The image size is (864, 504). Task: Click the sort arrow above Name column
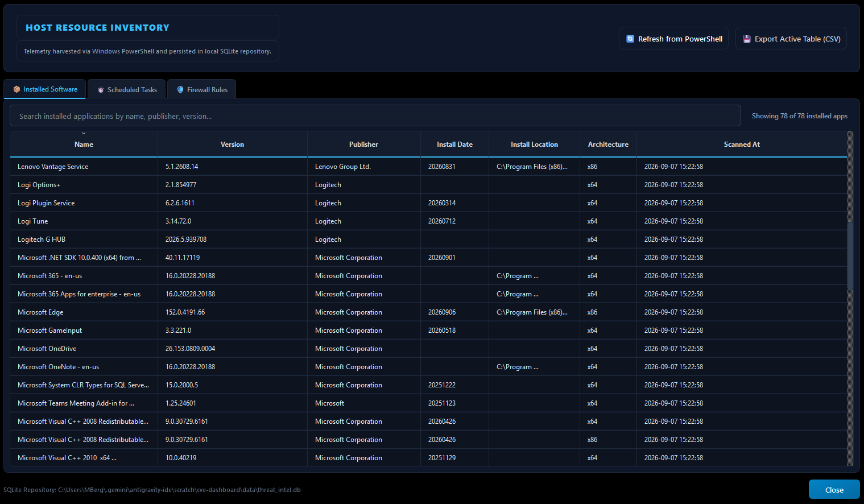pos(84,134)
